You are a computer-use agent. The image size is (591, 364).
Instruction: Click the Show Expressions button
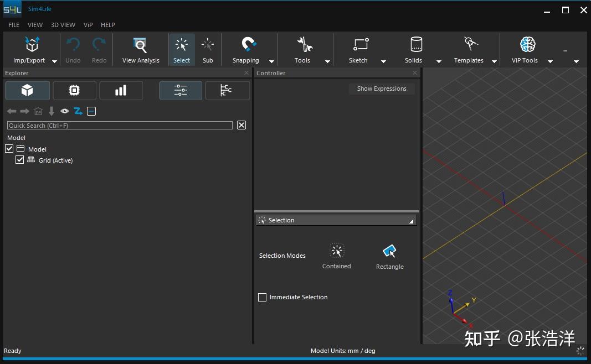coord(382,89)
